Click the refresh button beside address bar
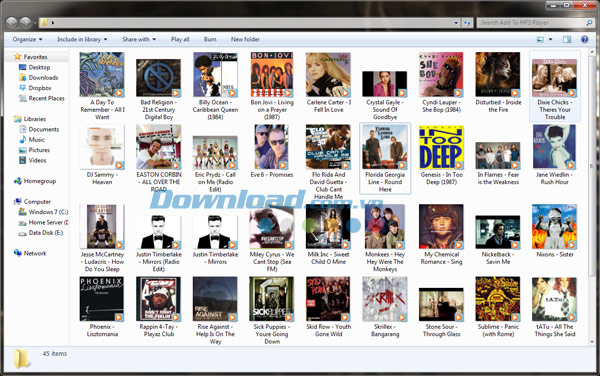This screenshot has width=600, height=376. [467, 23]
